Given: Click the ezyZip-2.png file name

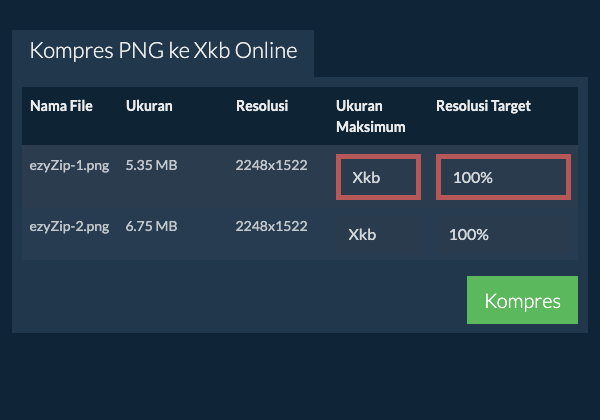Looking at the screenshot, I should point(69,227).
